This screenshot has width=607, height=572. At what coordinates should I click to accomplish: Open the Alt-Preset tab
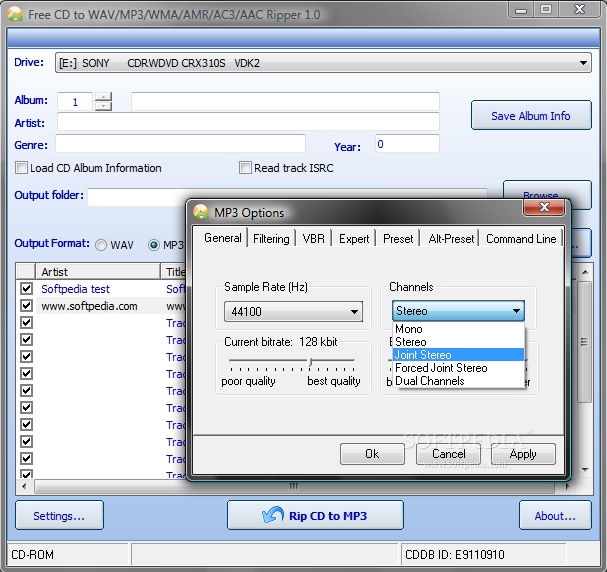click(451, 239)
